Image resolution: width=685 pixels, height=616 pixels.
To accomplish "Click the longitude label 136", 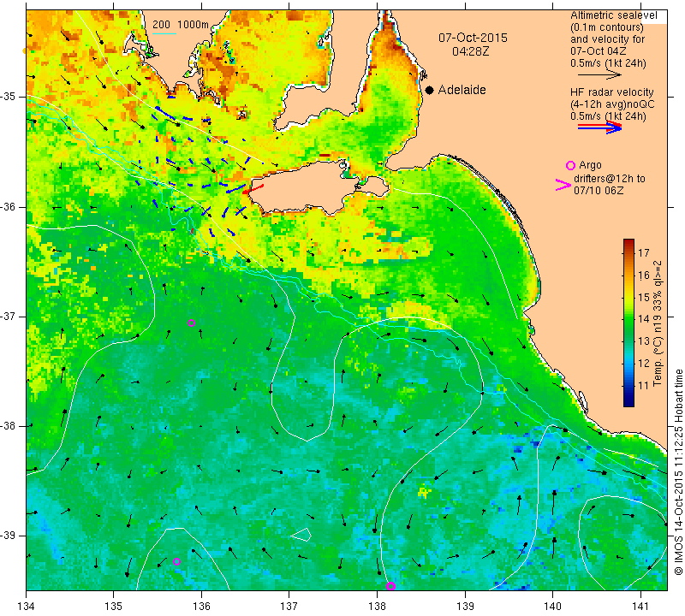I will (201, 607).
